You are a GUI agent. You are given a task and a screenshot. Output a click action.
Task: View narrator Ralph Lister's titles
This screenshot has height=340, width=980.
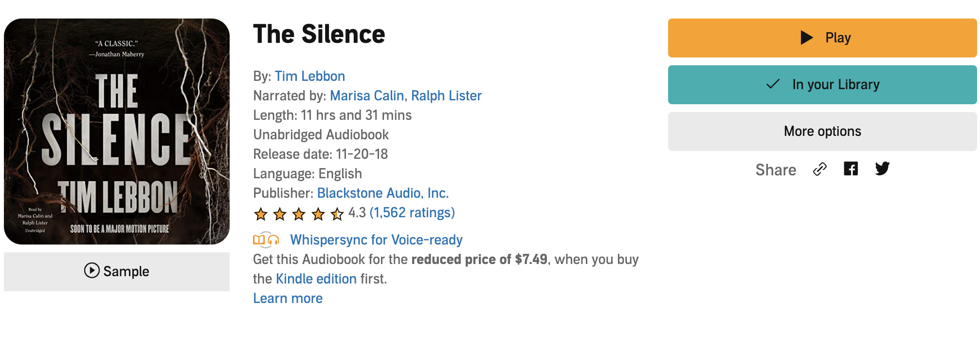click(x=446, y=96)
